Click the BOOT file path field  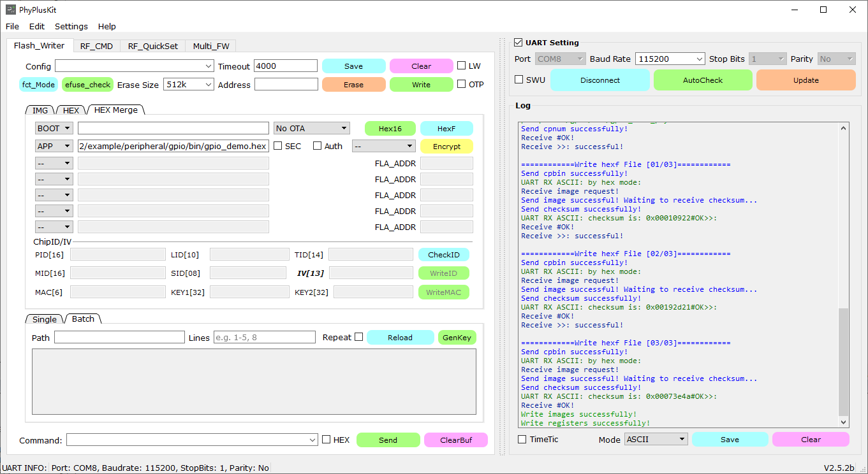point(173,128)
